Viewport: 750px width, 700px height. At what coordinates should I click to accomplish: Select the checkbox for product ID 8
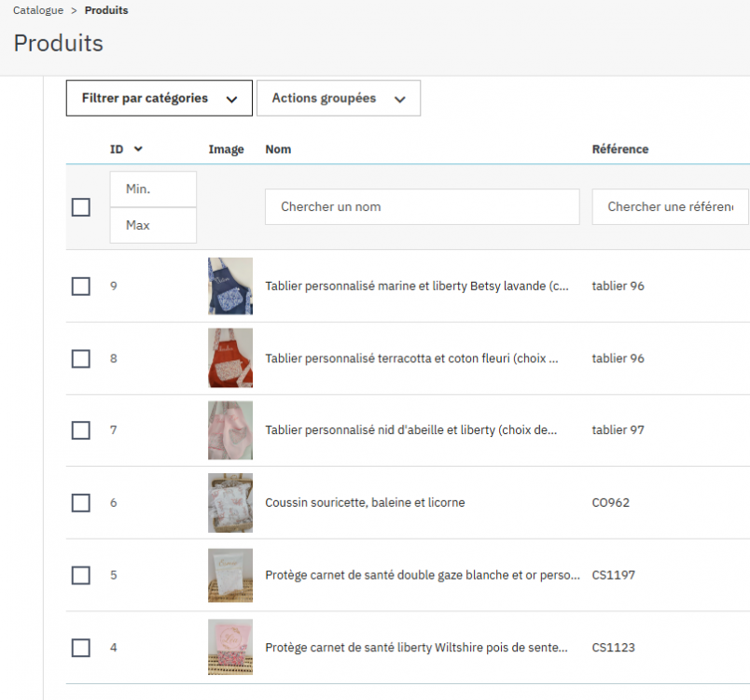click(x=81, y=358)
